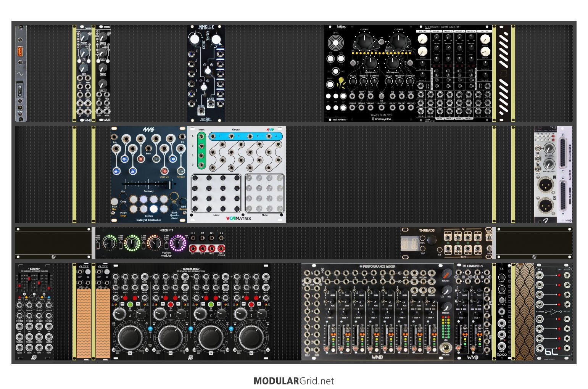Click the Lollipop LEVEL concentric knob
This screenshot has width=588, height=389.
coord(335,42)
